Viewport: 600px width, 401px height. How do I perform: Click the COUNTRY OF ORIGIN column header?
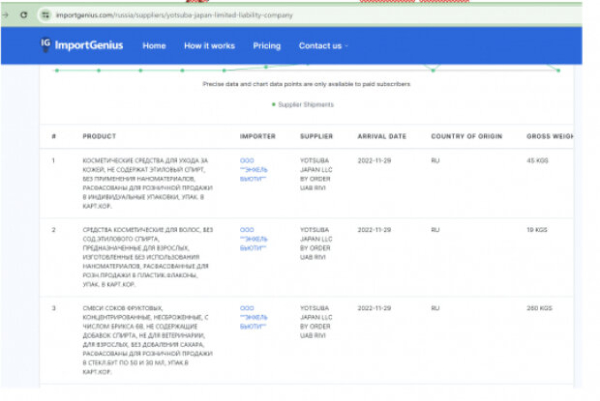click(x=466, y=136)
